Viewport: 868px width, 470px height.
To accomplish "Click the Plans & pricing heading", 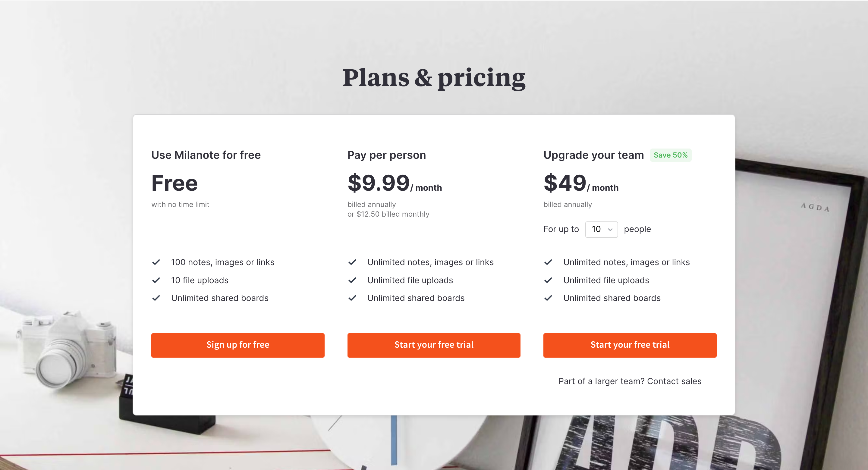I will (434, 78).
